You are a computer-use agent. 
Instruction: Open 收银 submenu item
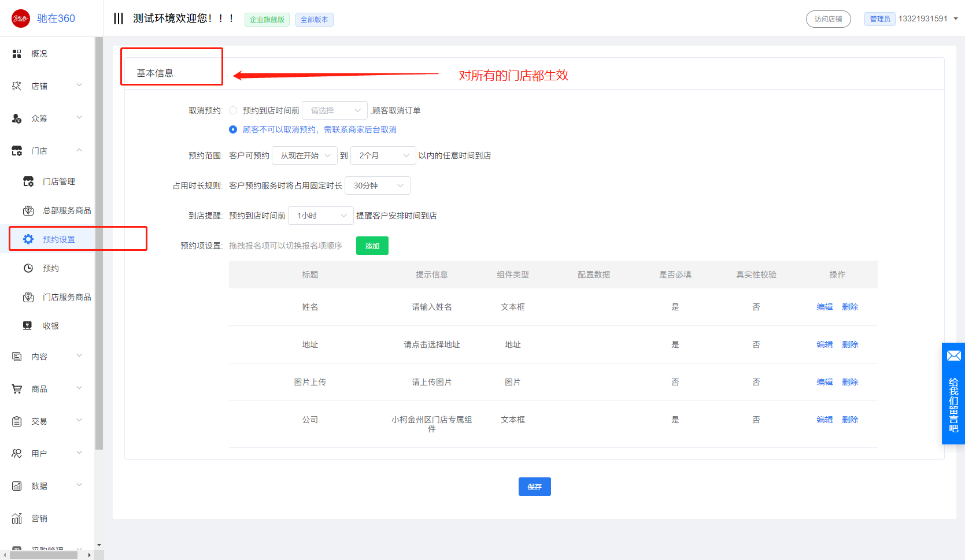tap(51, 326)
